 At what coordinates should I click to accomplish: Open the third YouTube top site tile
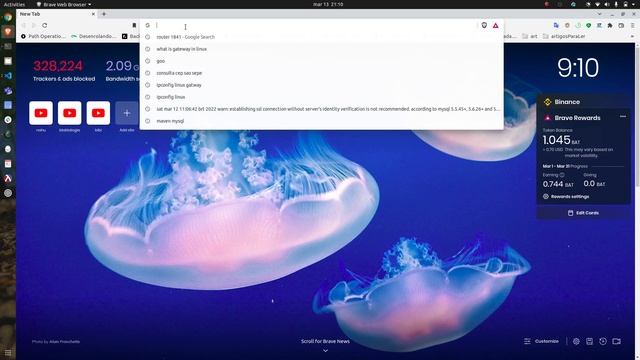click(98, 113)
